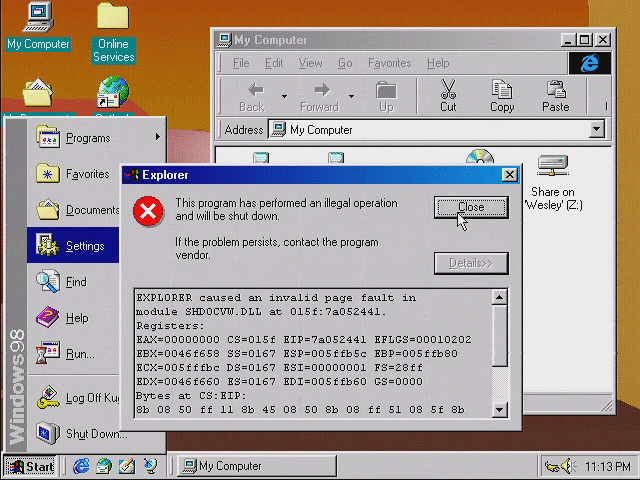Click the volume speaker tray icon
Viewport: 640px width, 480px height.
coord(568,466)
